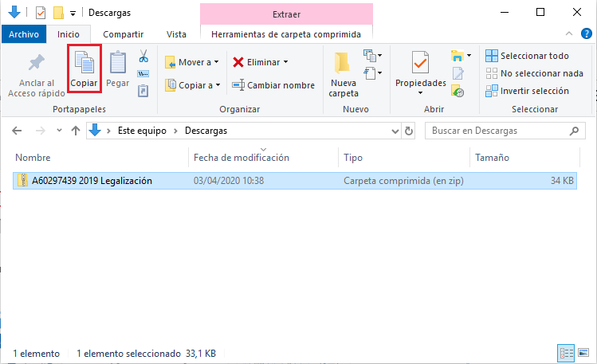Click the search magnifier icon

[574, 131]
